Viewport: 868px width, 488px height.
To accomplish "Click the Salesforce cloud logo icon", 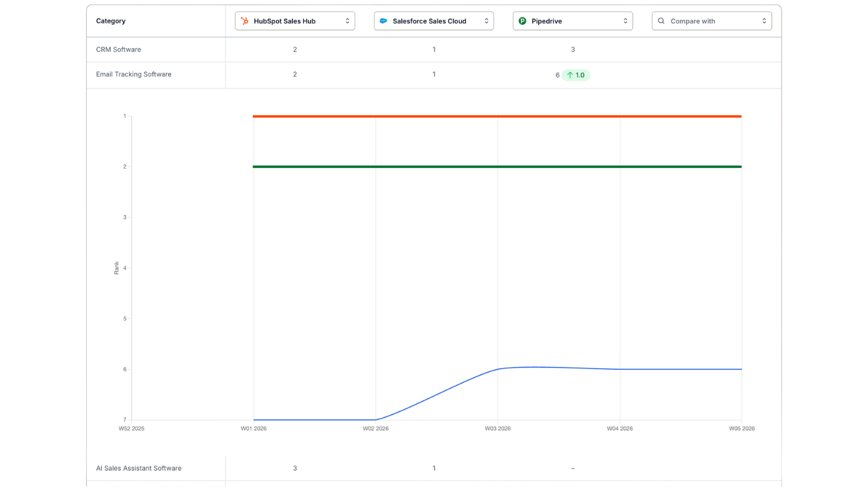I will [x=383, y=21].
